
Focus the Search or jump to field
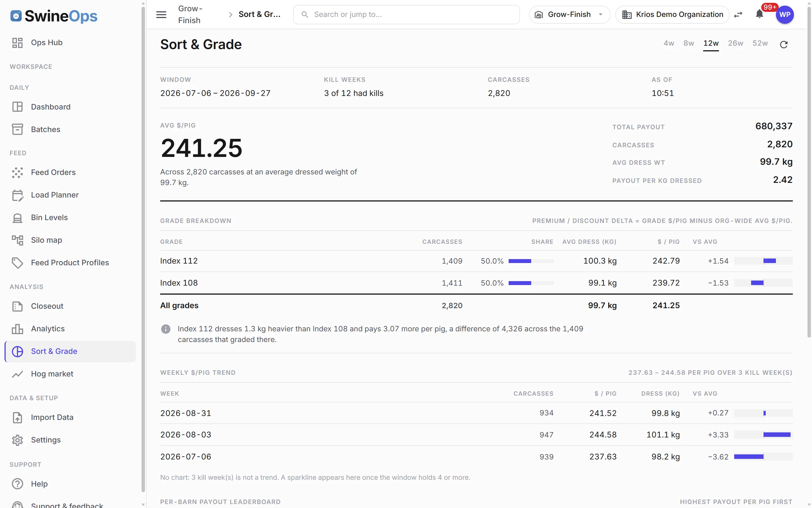tap(406, 14)
